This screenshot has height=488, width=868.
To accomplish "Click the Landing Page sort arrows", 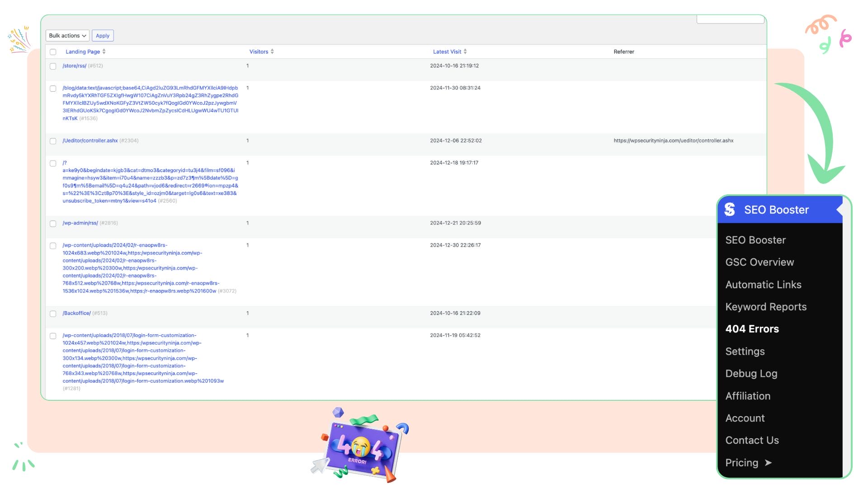I will pos(104,52).
